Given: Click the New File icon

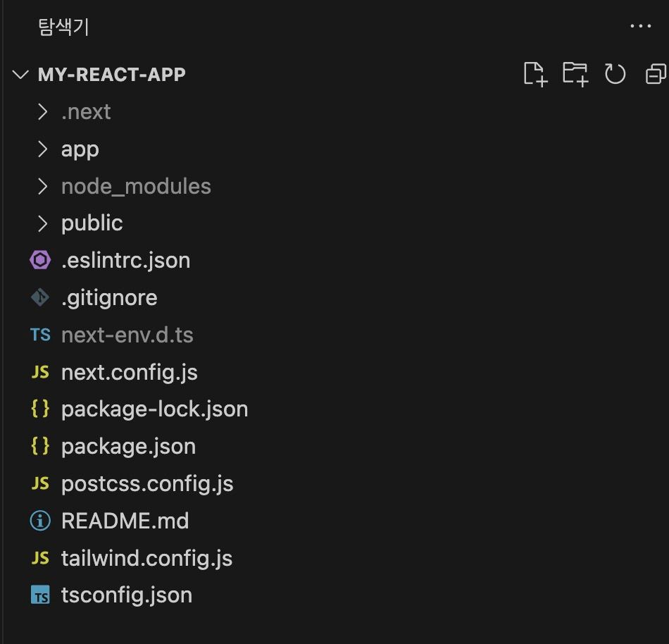Looking at the screenshot, I should pyautogui.click(x=534, y=74).
